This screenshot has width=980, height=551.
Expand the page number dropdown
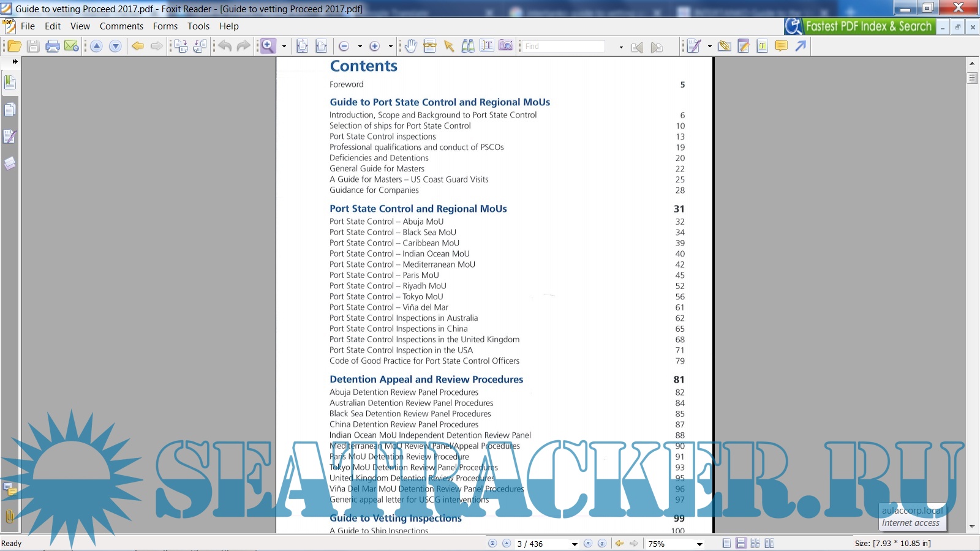(x=574, y=544)
